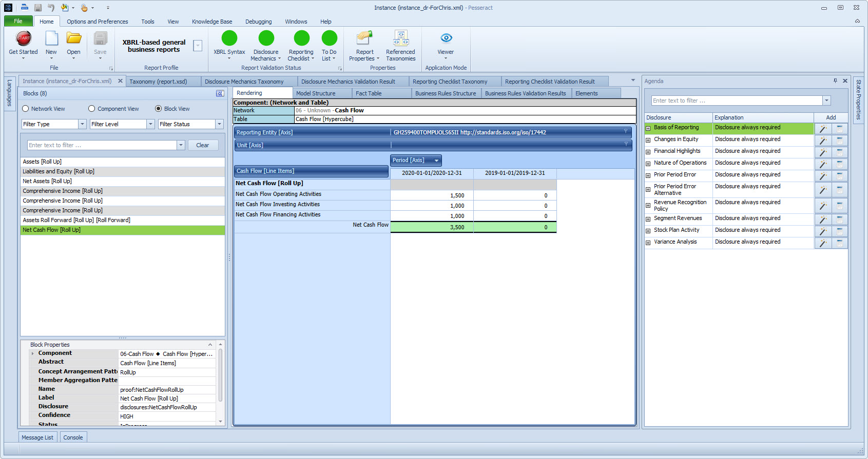Click the Blocks filter text field
This screenshot has width=868, height=459.
pyautogui.click(x=102, y=145)
